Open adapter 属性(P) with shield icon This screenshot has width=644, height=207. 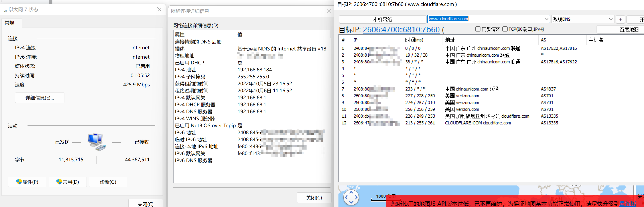27,182
